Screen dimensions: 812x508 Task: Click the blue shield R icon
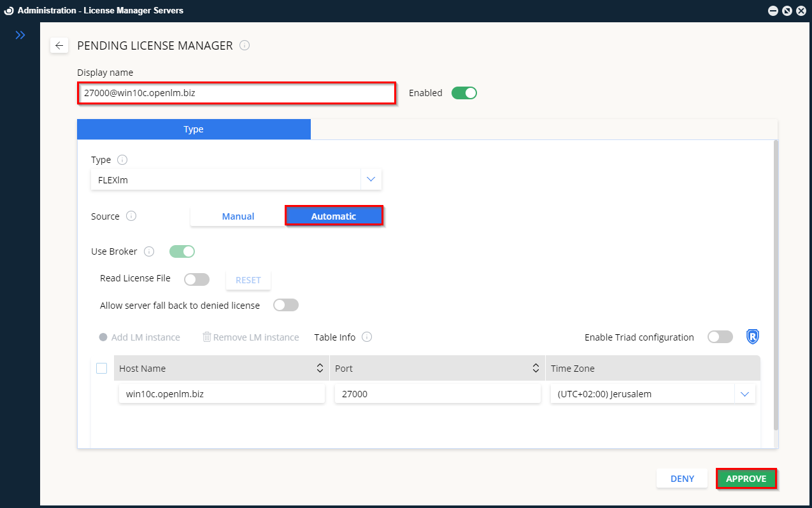[x=752, y=337]
